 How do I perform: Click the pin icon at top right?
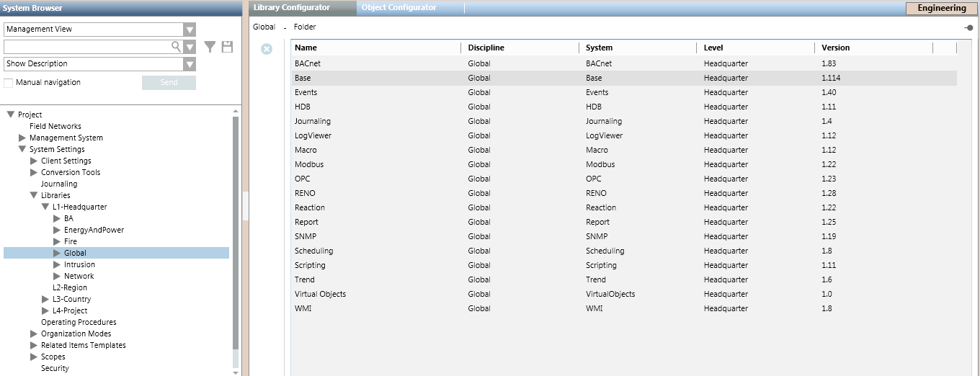[968, 27]
